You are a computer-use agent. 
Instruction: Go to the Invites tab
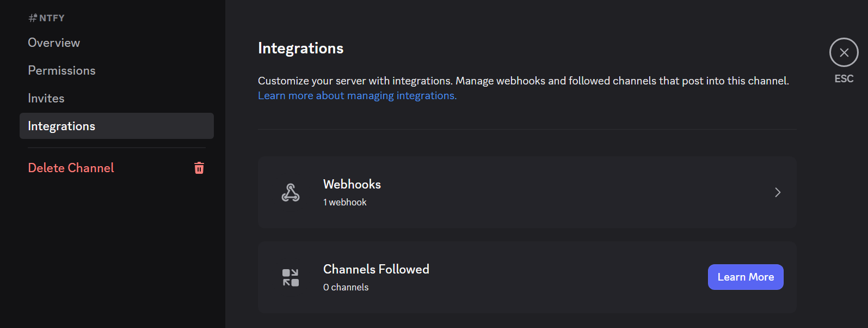[x=46, y=98]
